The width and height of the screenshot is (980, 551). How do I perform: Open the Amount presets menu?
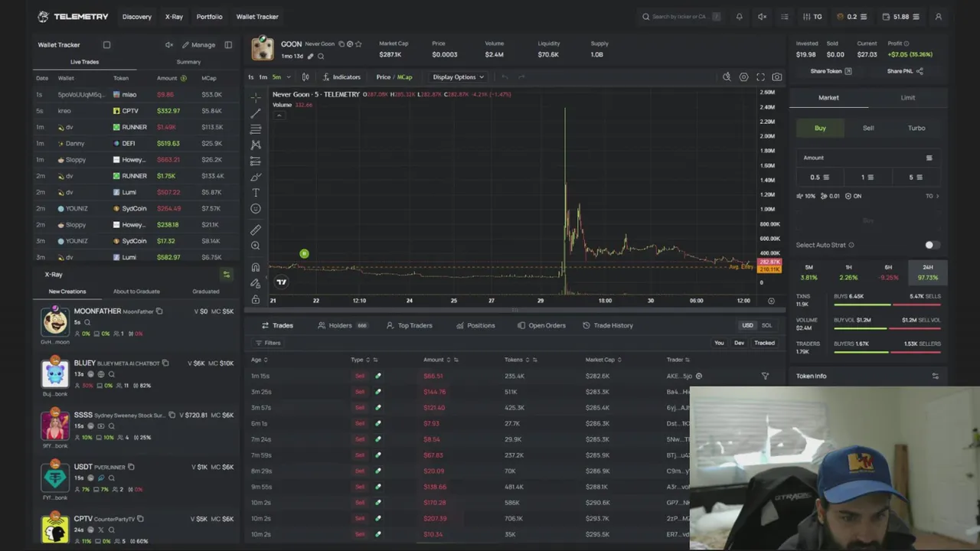[x=929, y=158]
